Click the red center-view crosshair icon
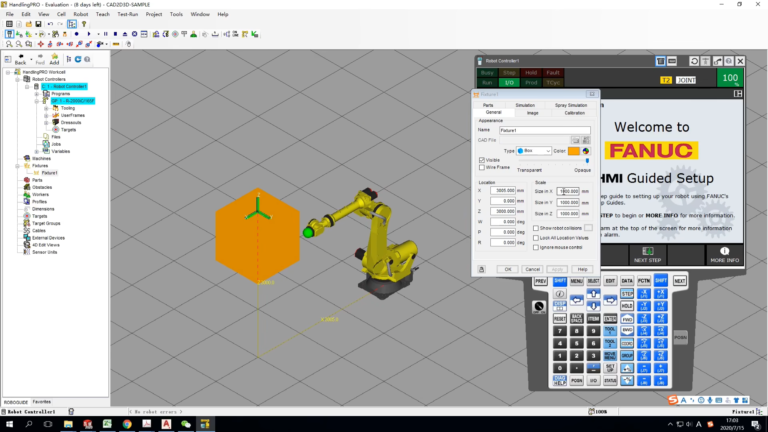 pos(41,44)
